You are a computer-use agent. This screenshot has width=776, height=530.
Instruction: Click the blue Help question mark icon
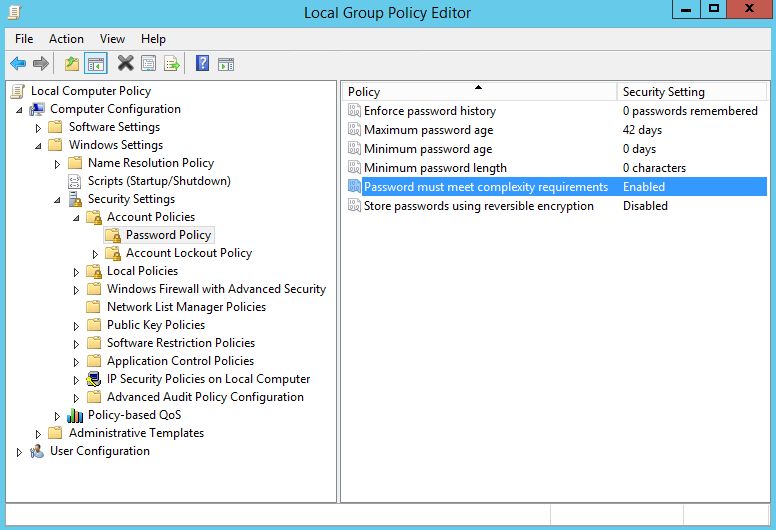point(202,64)
